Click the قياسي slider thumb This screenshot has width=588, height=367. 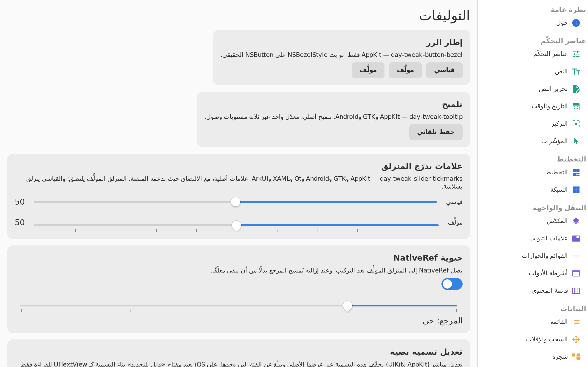pos(235,202)
